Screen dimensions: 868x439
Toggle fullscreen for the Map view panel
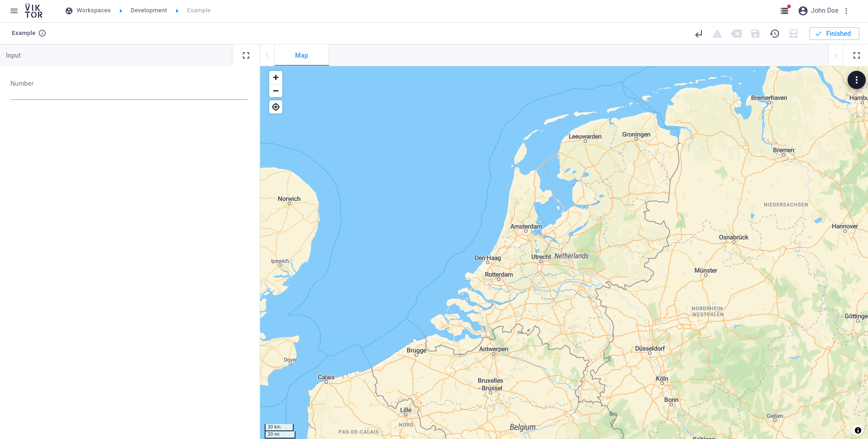click(856, 55)
